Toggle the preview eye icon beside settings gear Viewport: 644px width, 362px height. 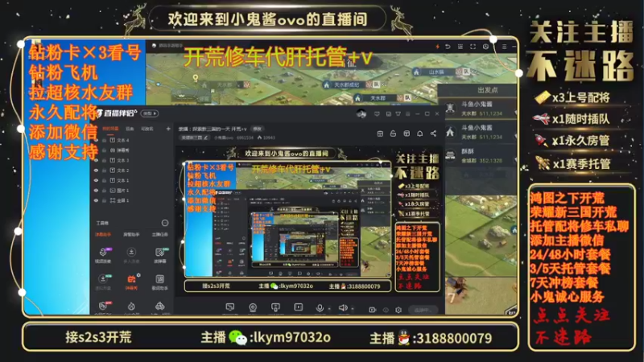386,310
